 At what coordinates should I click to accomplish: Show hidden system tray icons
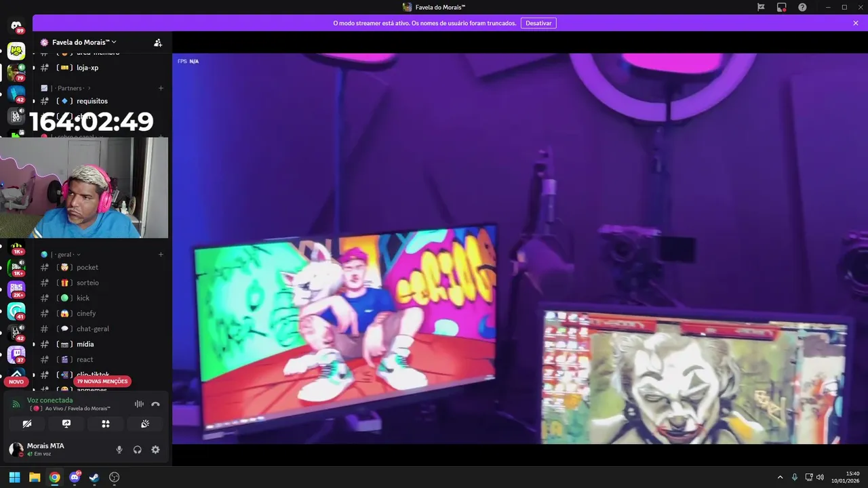coord(780,477)
